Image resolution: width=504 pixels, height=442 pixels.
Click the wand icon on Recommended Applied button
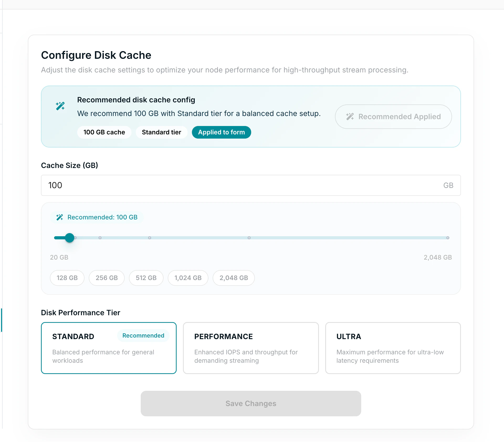coord(350,117)
